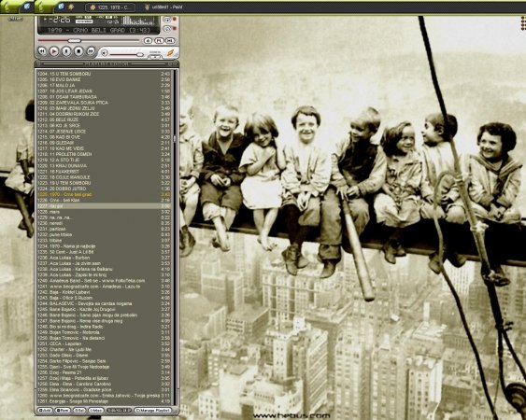Viewport: 526px width, 420px height.
Task: Click the playlist editor vertical scrollbar
Action: tap(175, 238)
